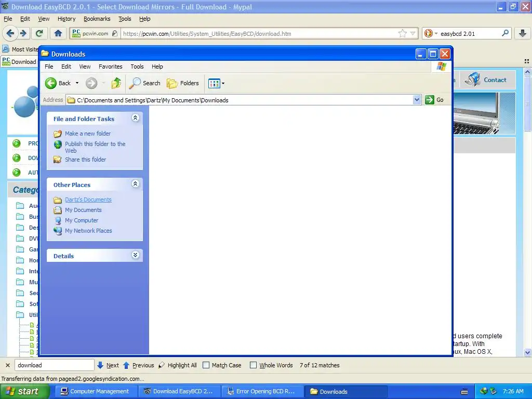Open browser Help menu

(144, 19)
